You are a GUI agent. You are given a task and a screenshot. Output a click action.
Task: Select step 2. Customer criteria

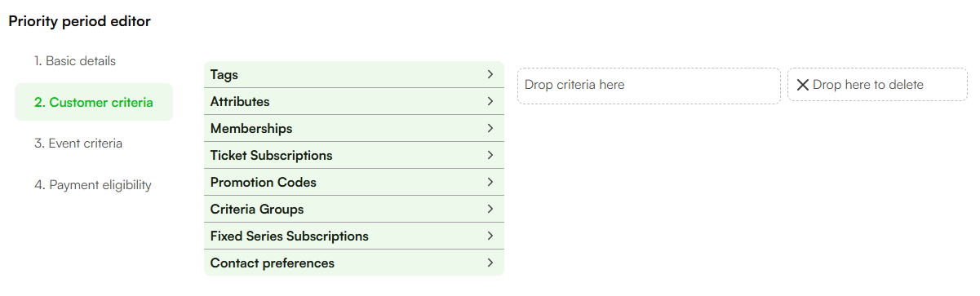[x=94, y=102]
